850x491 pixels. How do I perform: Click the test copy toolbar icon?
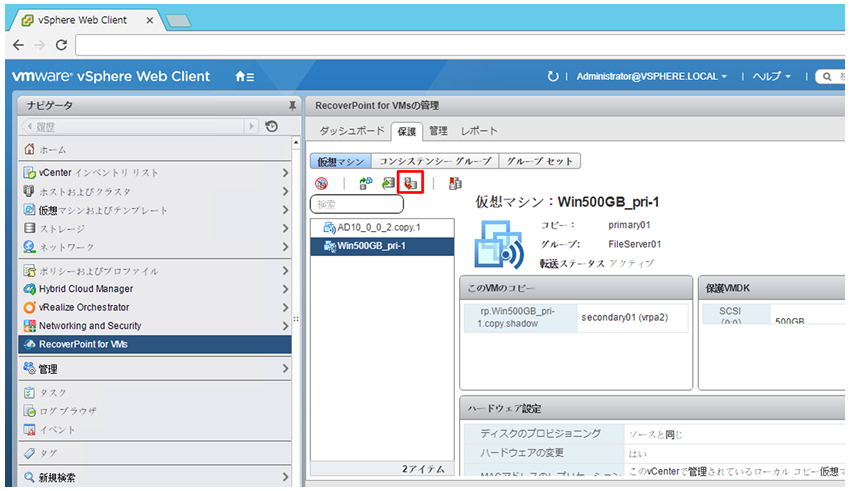point(366,183)
